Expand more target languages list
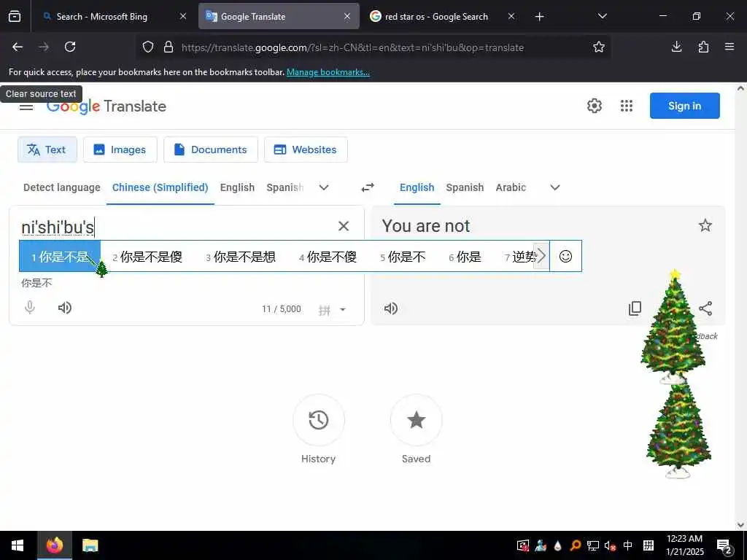 click(555, 187)
